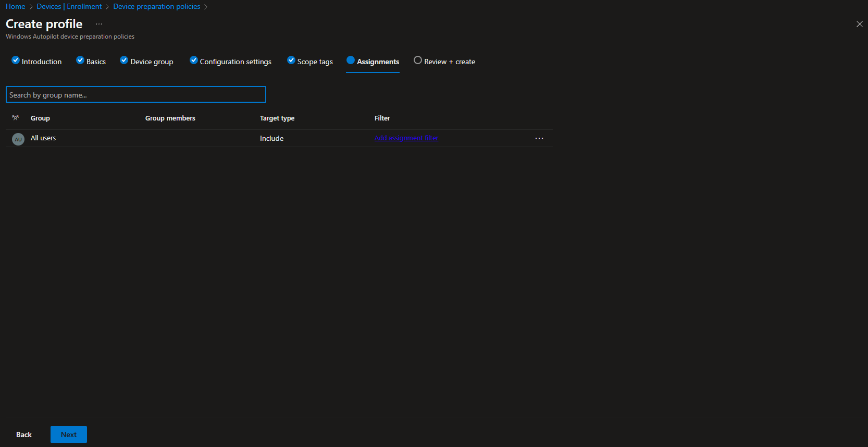Click the Next button
The image size is (868, 447).
pyautogui.click(x=69, y=434)
